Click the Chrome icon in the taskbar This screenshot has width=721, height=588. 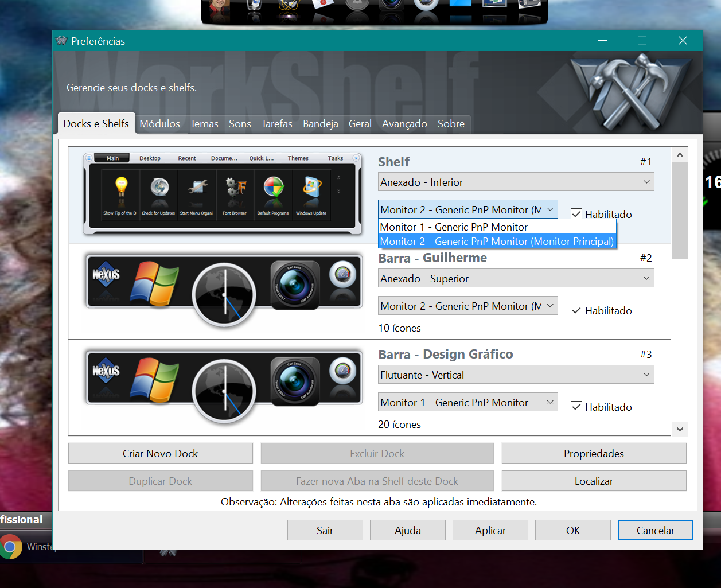(9, 547)
